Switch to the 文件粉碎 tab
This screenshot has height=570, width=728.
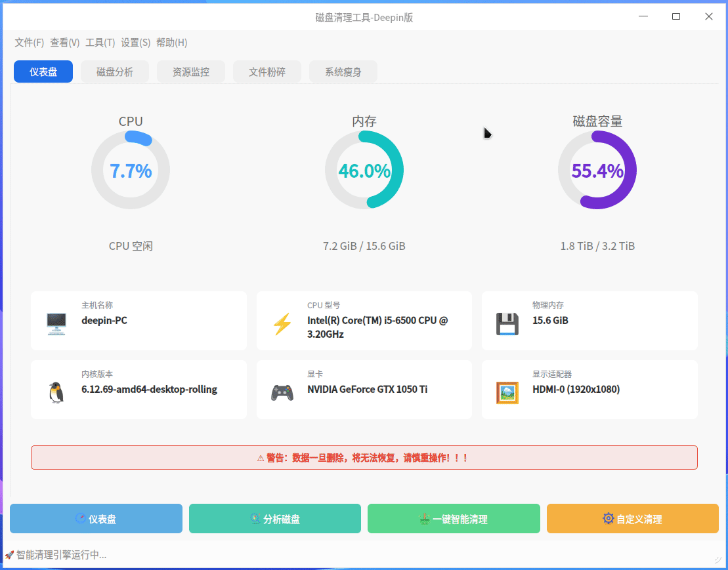tap(267, 71)
